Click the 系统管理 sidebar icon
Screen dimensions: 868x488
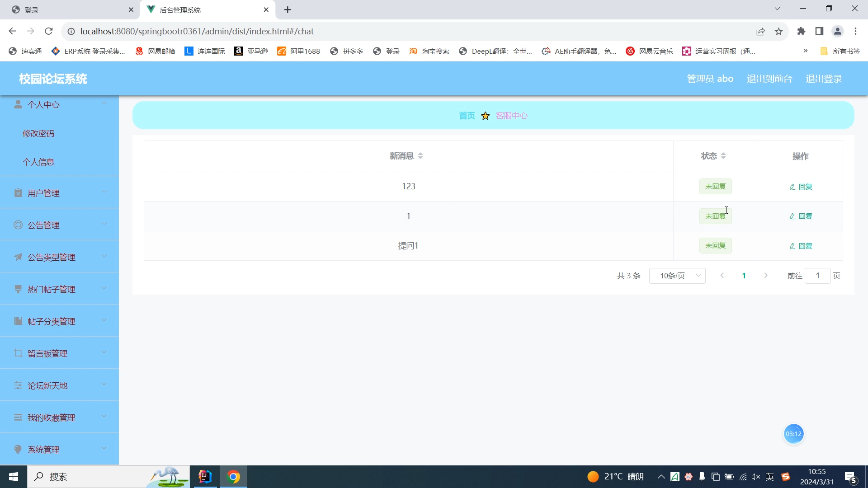[17, 449]
